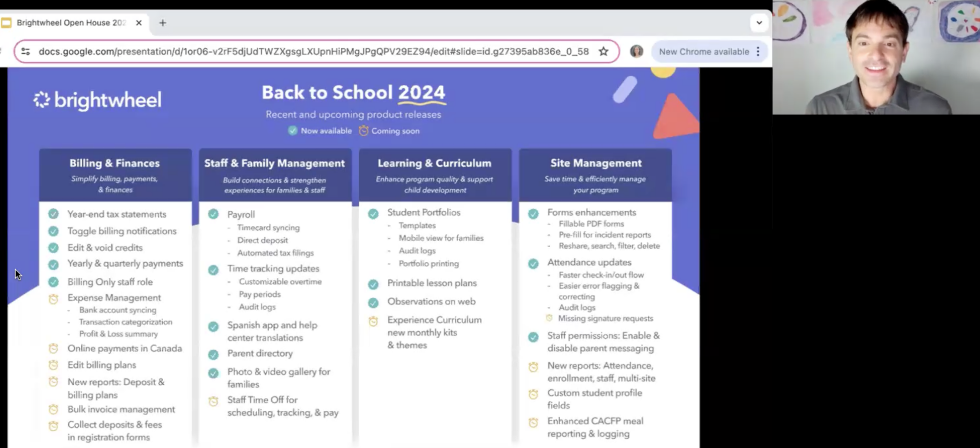The image size is (980, 448).
Task: Click the 'Direct deposit' sub-item
Action: click(x=262, y=240)
